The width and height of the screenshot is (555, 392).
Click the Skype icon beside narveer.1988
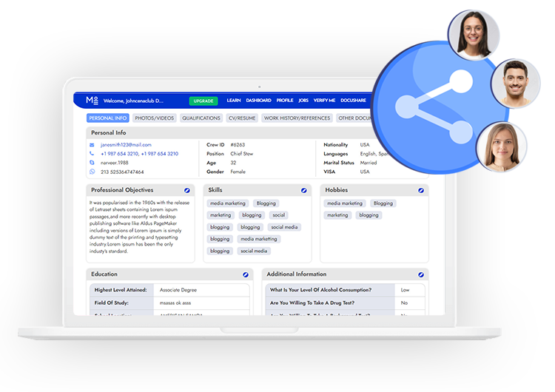(x=92, y=163)
